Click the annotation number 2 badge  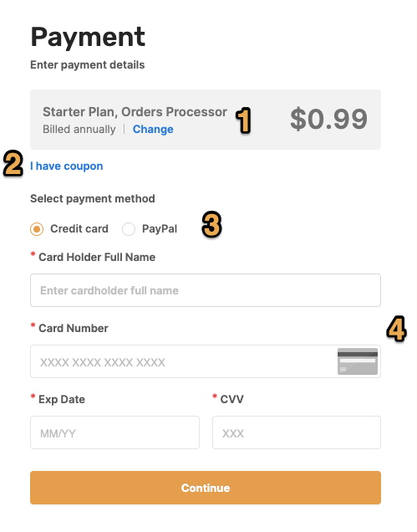pyautogui.click(x=13, y=164)
